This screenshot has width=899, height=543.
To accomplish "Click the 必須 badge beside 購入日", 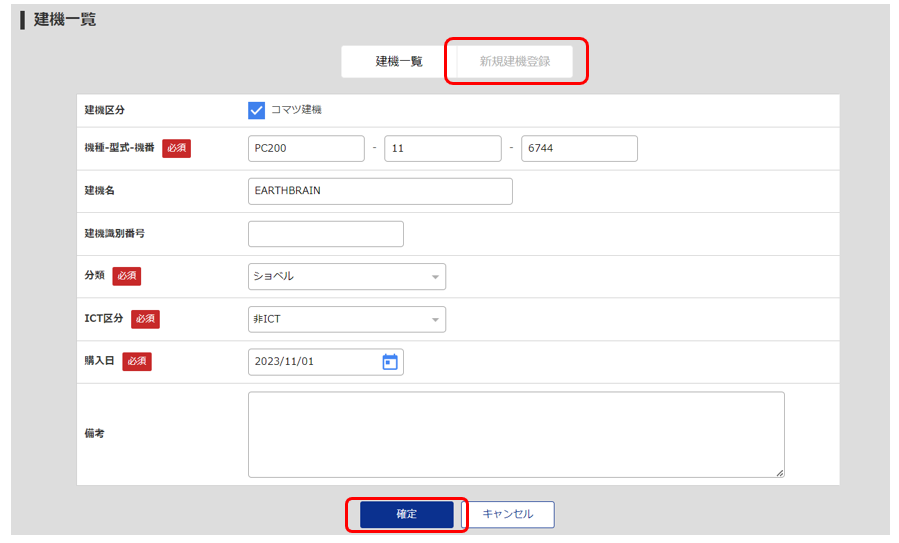I will click(x=137, y=361).
